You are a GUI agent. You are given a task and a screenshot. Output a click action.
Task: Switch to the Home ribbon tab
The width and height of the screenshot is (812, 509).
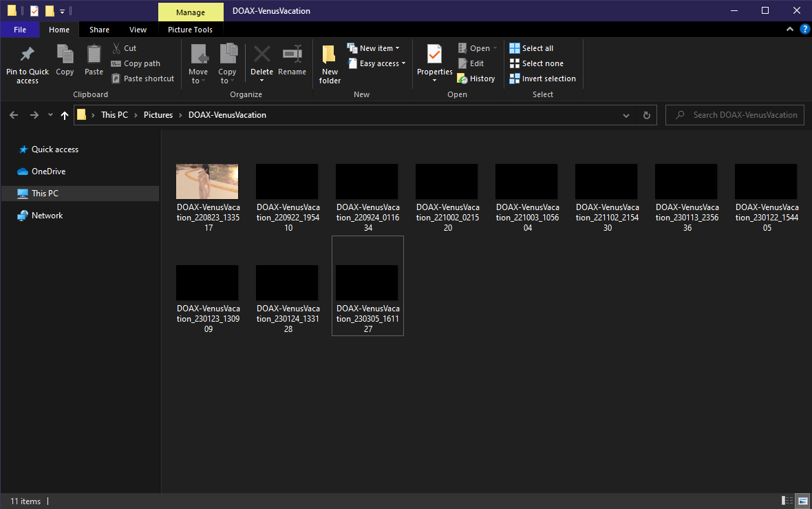pos(59,30)
